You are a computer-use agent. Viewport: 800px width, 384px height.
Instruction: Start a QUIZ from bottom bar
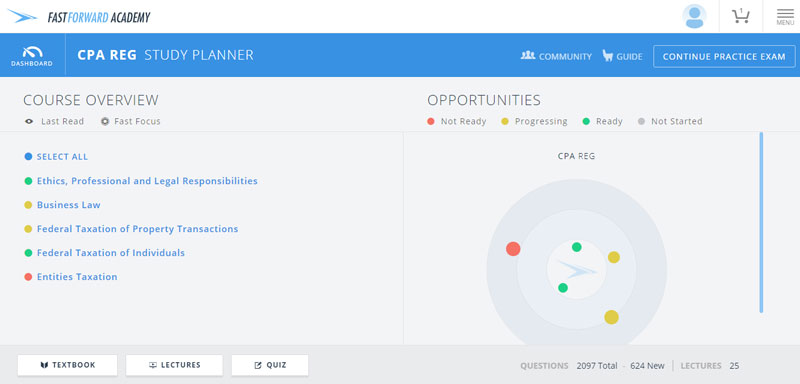270,365
